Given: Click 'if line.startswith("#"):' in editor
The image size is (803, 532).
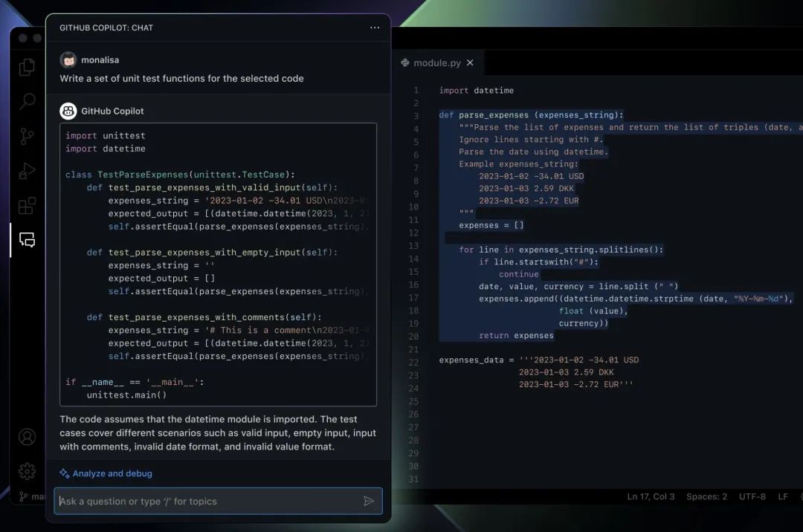Looking at the screenshot, I should [538, 262].
